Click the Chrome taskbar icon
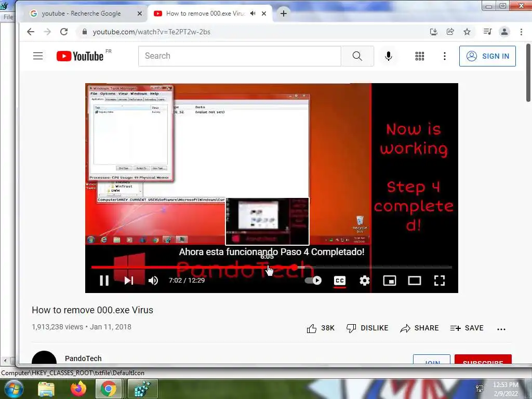Image resolution: width=532 pixels, height=399 pixels. point(109,389)
